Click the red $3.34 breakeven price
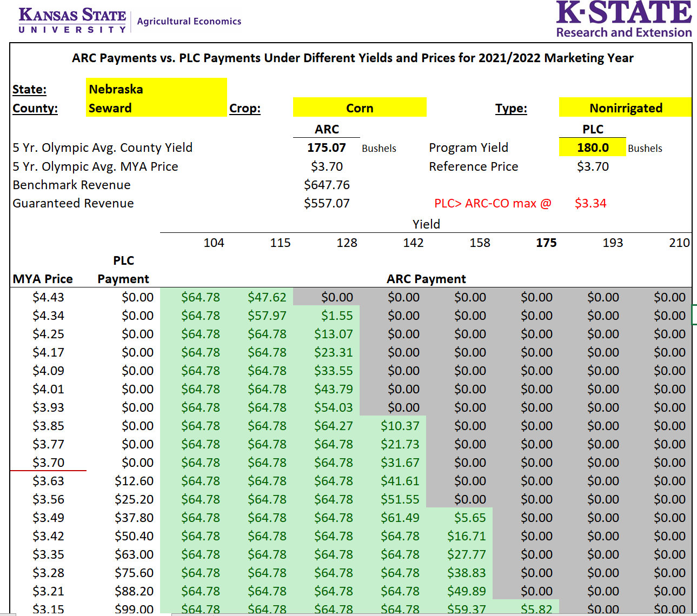This screenshot has height=616, width=697. [x=590, y=203]
